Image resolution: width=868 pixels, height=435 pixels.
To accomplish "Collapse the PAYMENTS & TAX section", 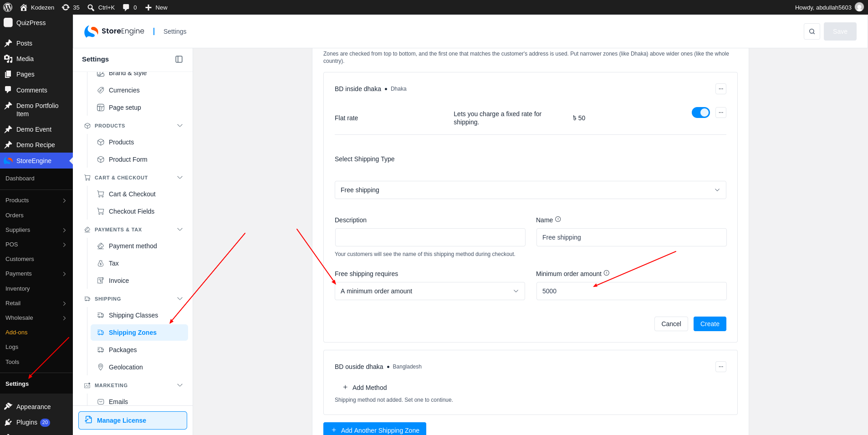I will pos(180,230).
